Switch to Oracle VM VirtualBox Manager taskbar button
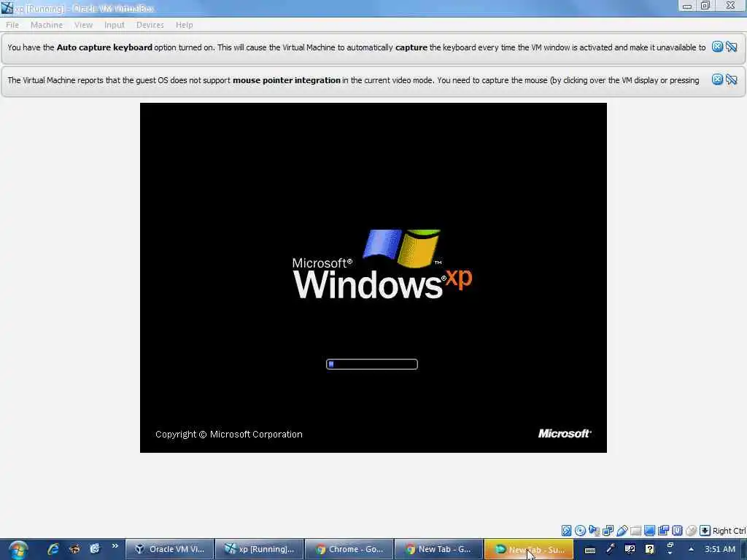The height and width of the screenshot is (560, 747). [169, 549]
